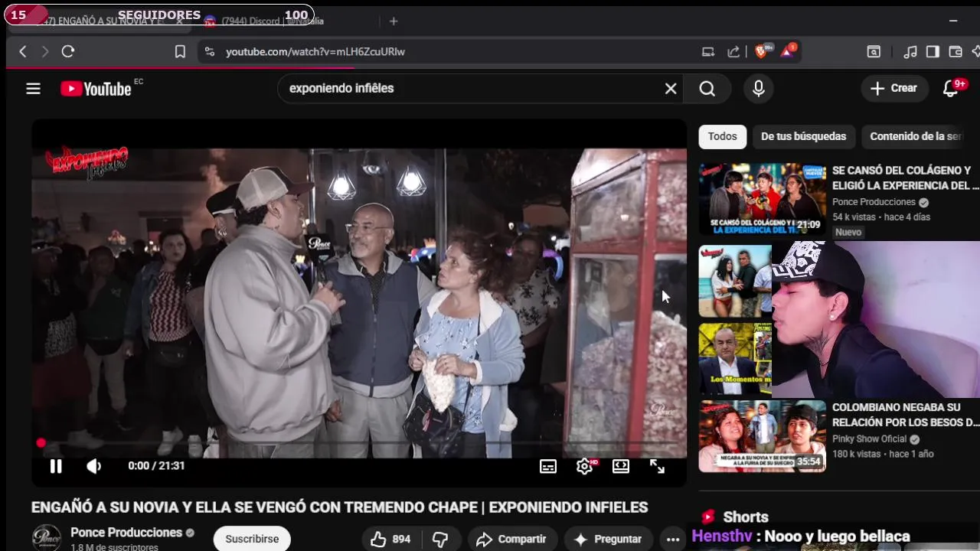
Task: Open video quality settings gear
Action: (x=585, y=466)
